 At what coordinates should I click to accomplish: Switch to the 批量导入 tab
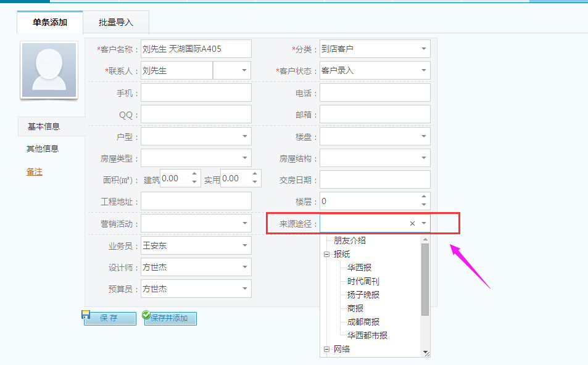(115, 23)
